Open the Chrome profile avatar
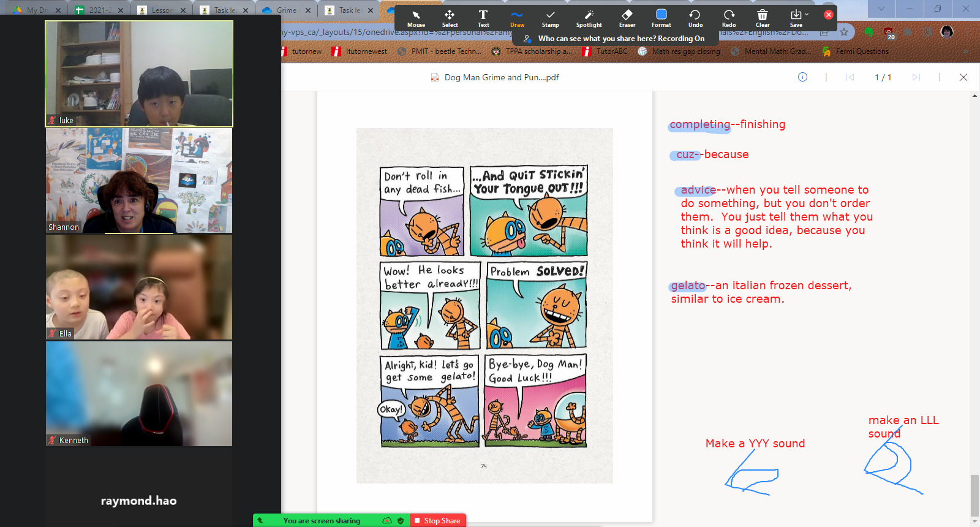 pos(947,32)
